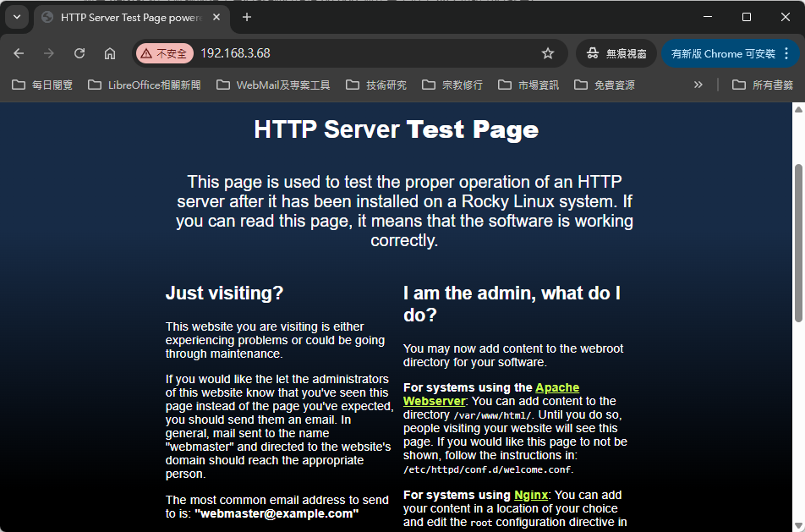
Task: Open the WebMail及專案工具 bookmark folder
Action: tap(273, 85)
